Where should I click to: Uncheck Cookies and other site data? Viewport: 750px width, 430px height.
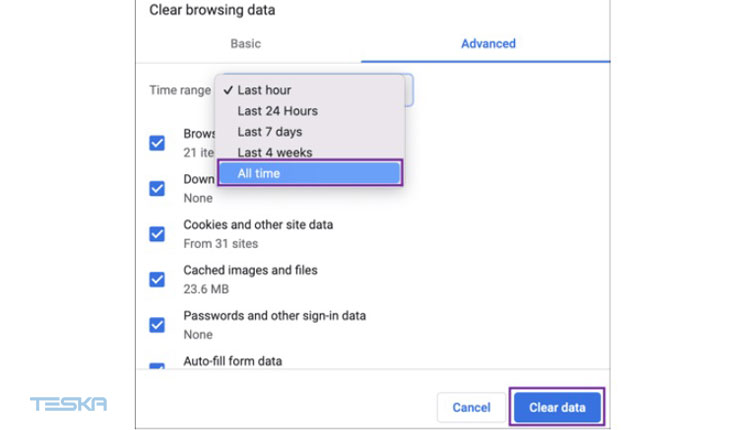(x=157, y=234)
